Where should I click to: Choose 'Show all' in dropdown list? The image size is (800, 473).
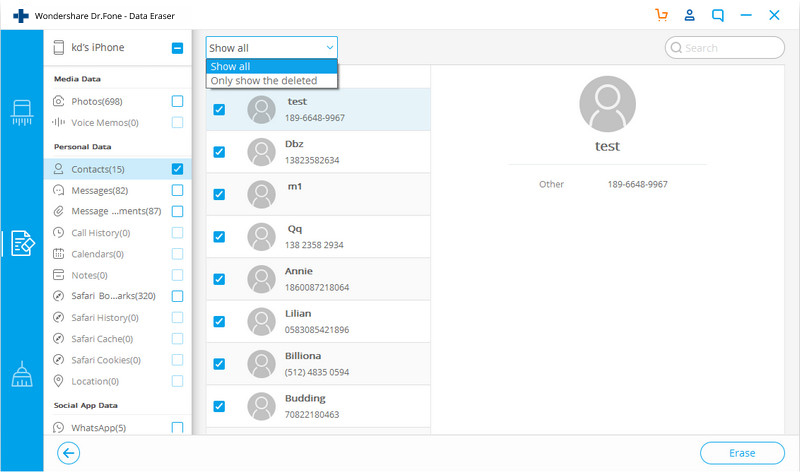(x=271, y=66)
